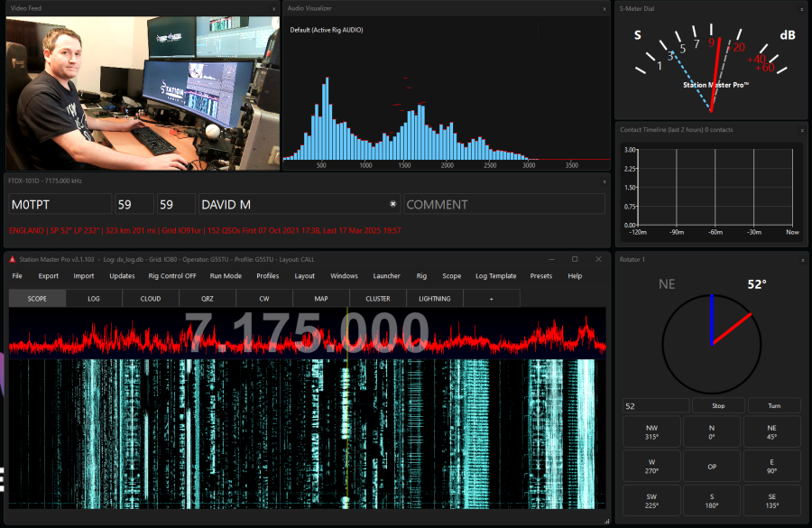Open the Launcher menu
The height and width of the screenshot is (528, 812).
tap(386, 275)
